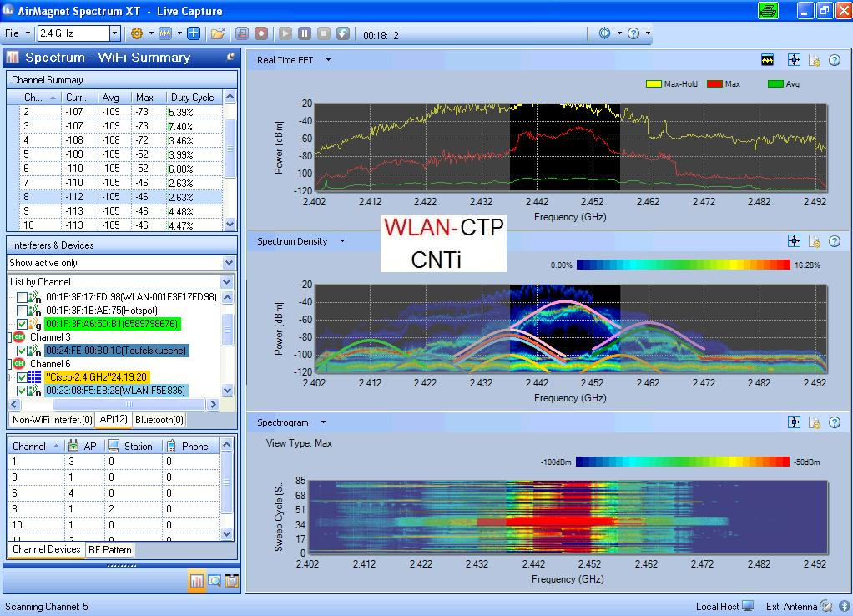Click the clipboard report view icon at bottom-left

(232, 581)
